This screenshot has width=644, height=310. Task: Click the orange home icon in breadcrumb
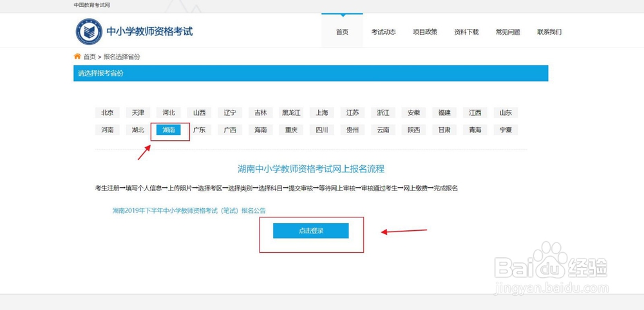pyautogui.click(x=77, y=57)
